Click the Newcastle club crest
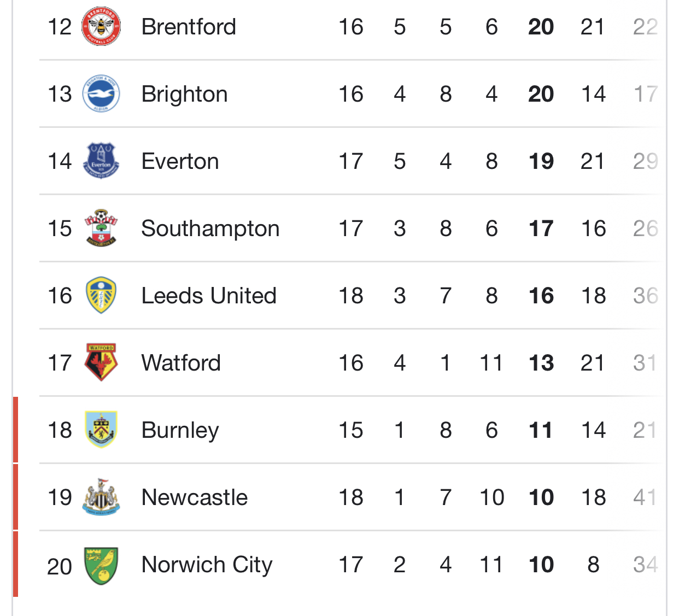679x616 pixels. (x=101, y=497)
